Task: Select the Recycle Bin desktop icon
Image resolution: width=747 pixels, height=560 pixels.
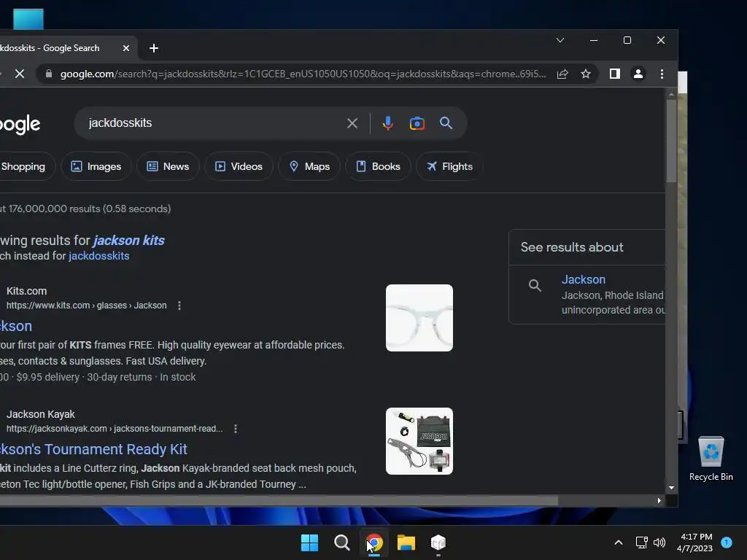Action: [x=711, y=459]
